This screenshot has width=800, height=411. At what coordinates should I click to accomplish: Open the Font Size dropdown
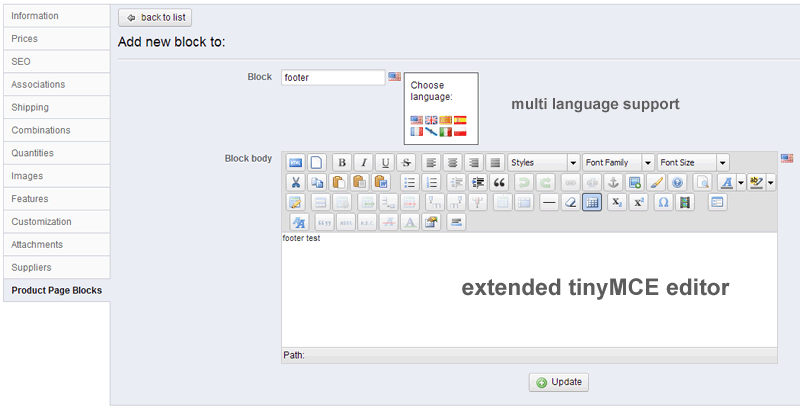693,162
